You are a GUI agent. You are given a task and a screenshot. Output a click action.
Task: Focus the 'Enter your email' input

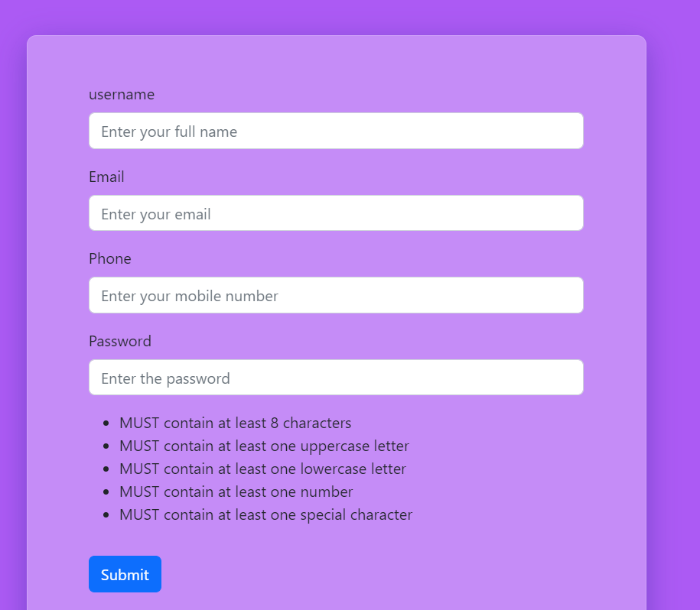coord(336,213)
